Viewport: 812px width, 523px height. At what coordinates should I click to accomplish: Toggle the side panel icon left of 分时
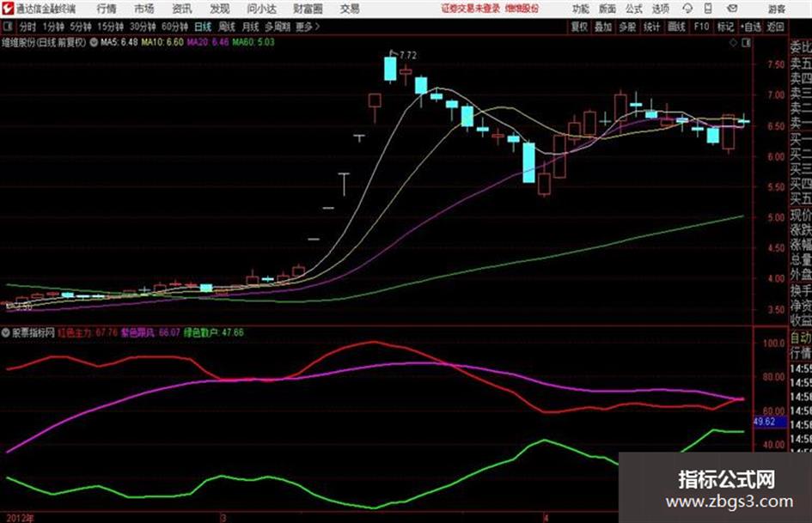tap(7, 27)
